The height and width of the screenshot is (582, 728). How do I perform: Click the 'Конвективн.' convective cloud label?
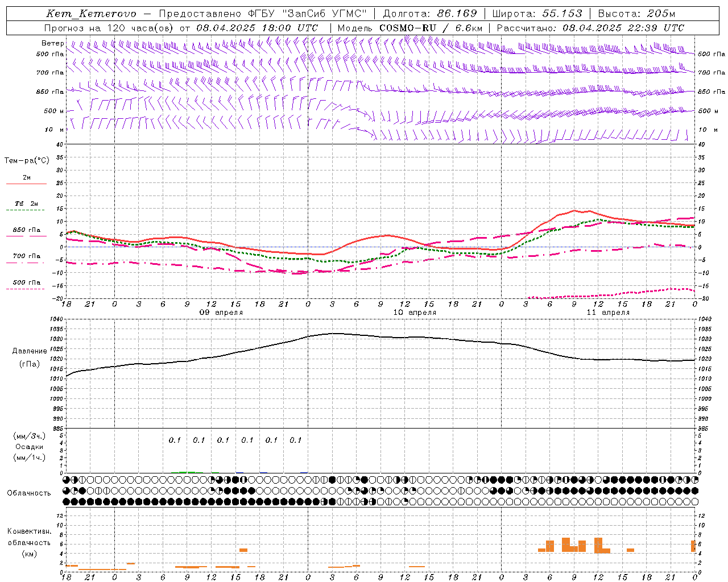pos(29,531)
